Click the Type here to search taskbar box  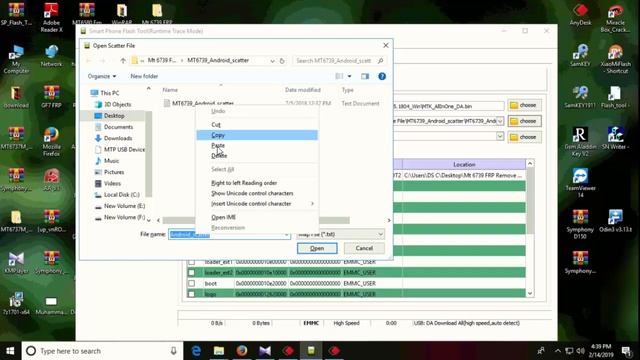pyautogui.click(x=102, y=351)
